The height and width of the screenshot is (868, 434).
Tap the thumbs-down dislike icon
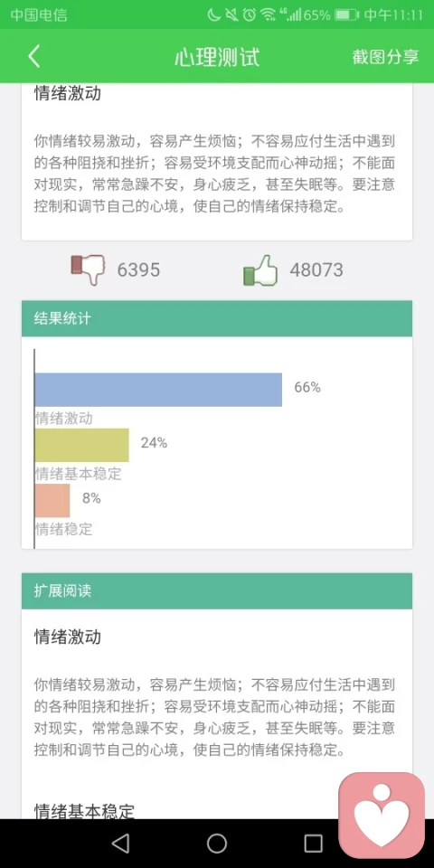click(x=88, y=269)
